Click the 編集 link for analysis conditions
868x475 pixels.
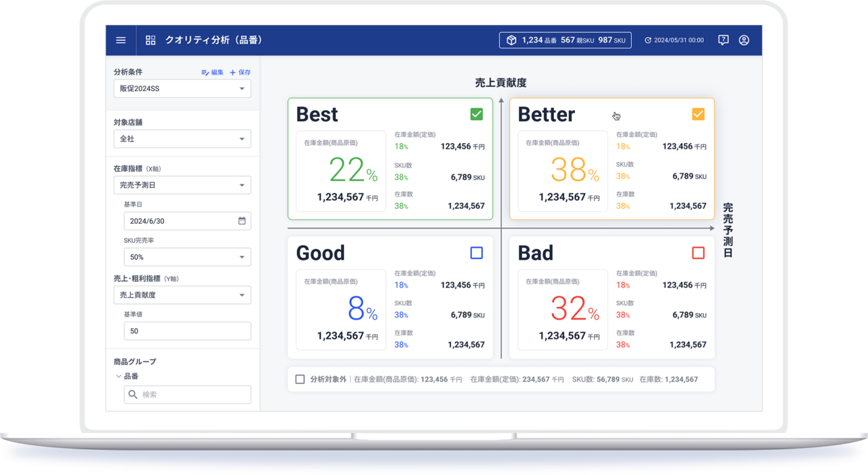tap(212, 72)
